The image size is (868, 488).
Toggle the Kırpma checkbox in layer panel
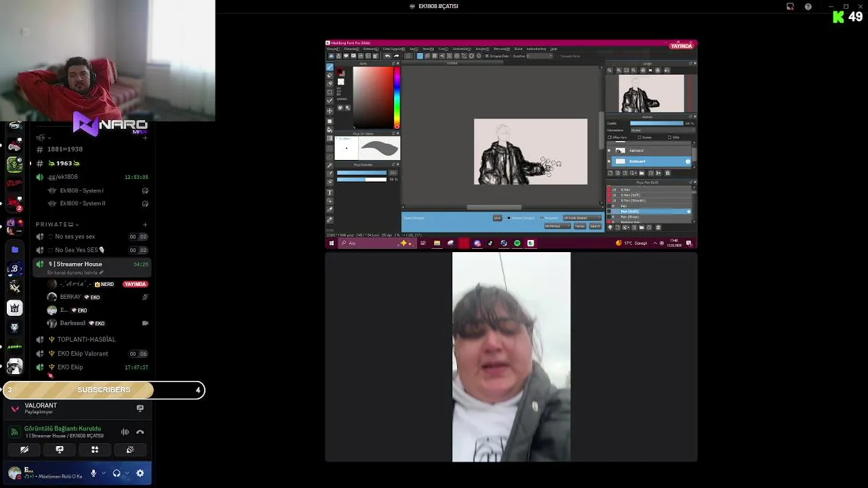tap(639, 138)
